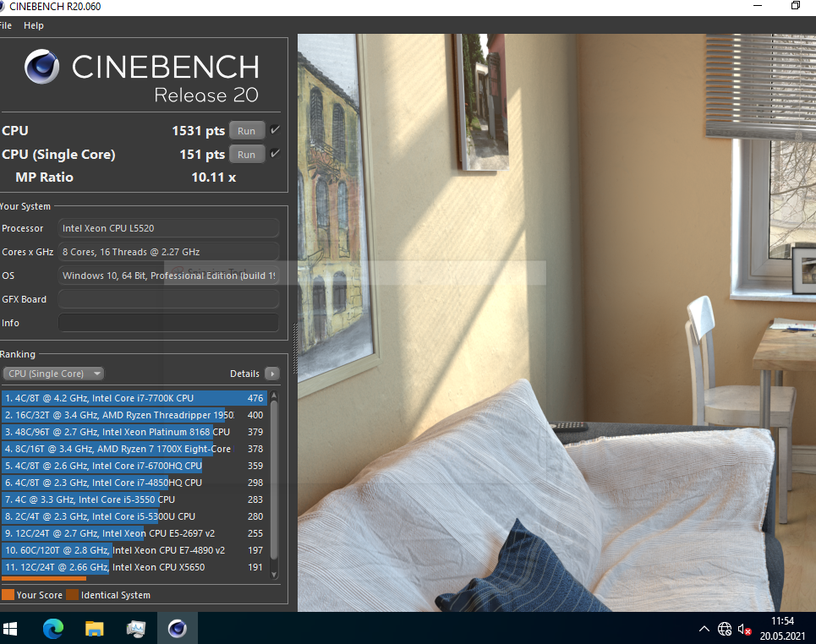This screenshot has width=816, height=644.
Task: Click the OS field showing Windows 10
Action: coord(168,276)
